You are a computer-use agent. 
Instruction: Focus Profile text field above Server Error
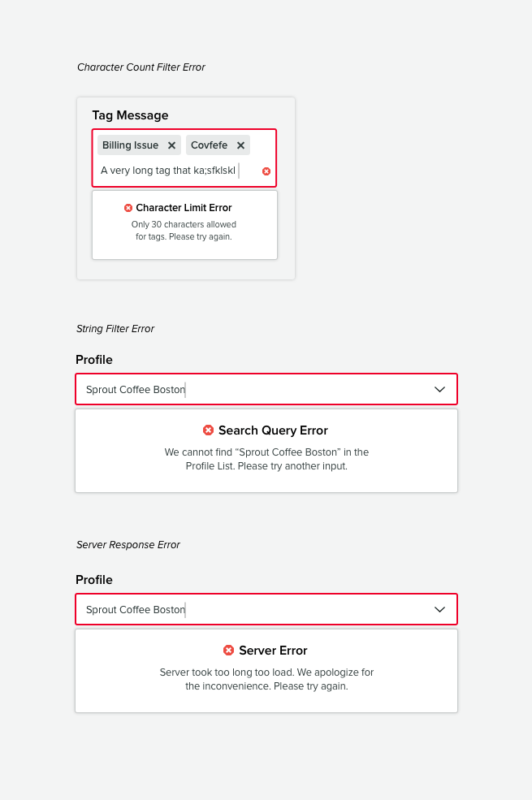click(x=244, y=610)
